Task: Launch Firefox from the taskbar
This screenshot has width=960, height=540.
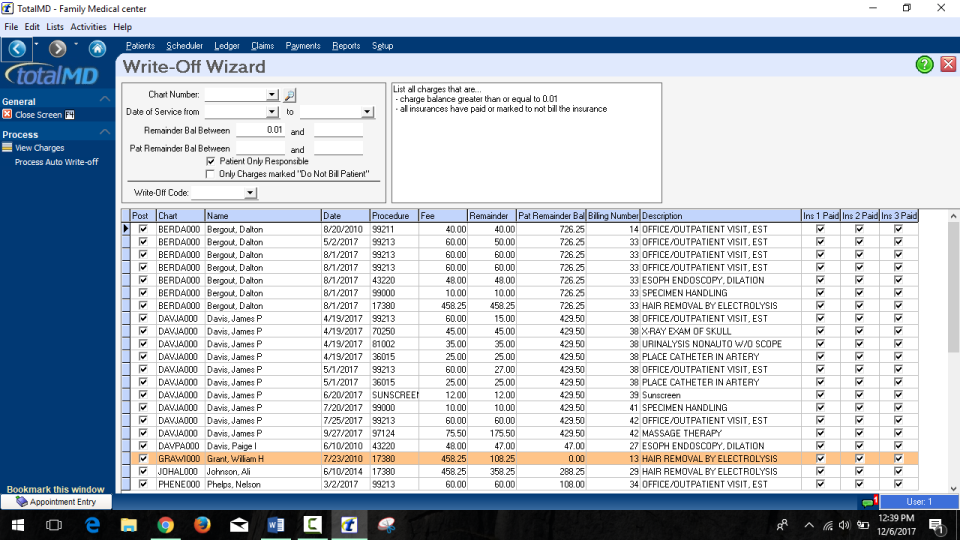Action: (202, 525)
